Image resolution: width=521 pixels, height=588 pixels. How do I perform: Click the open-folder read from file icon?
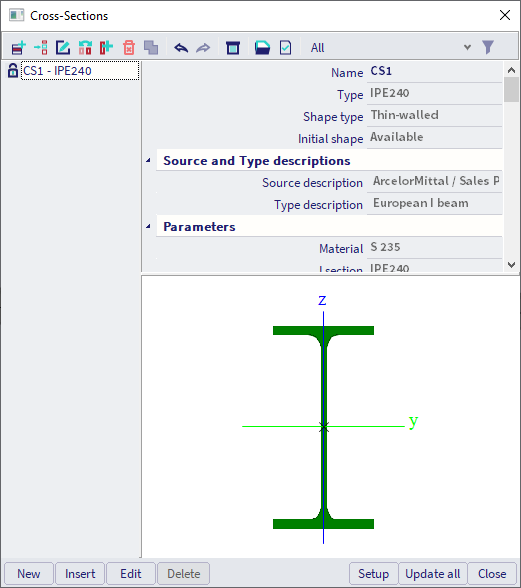click(x=262, y=48)
